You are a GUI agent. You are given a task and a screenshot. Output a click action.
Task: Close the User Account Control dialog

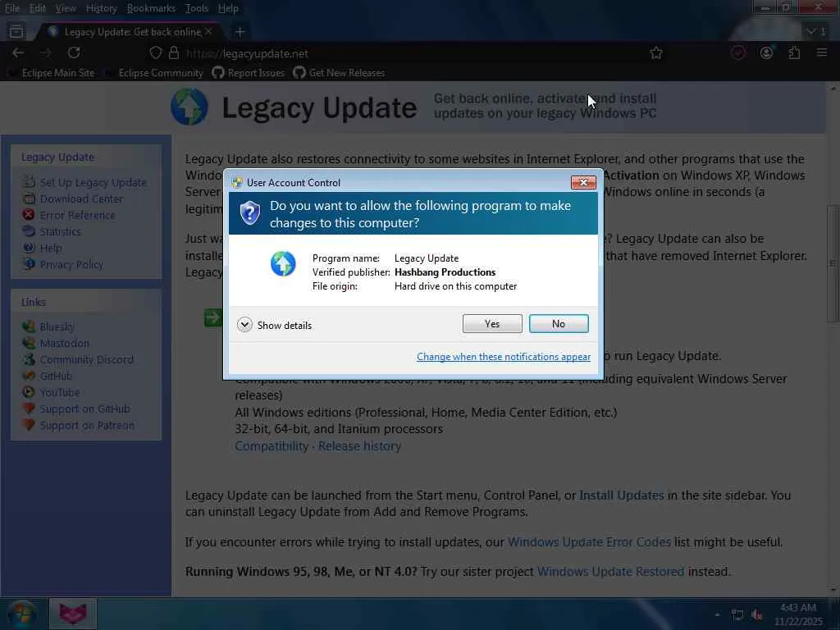click(583, 183)
